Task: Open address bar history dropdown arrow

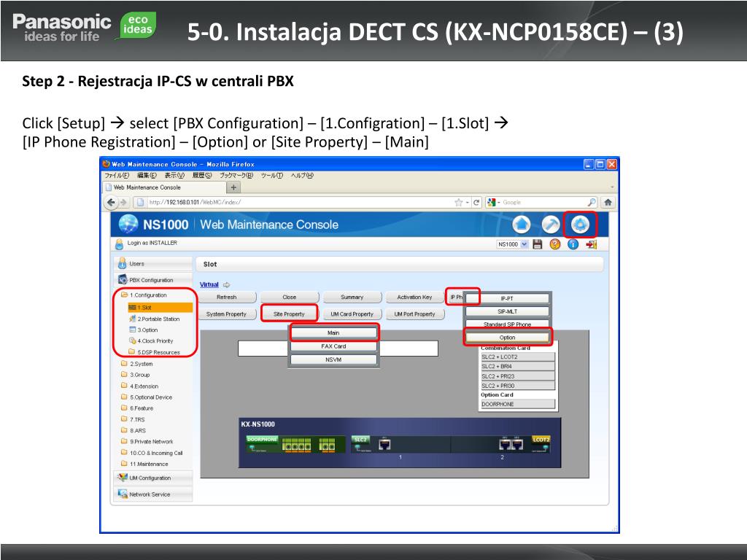Action: click(x=468, y=203)
